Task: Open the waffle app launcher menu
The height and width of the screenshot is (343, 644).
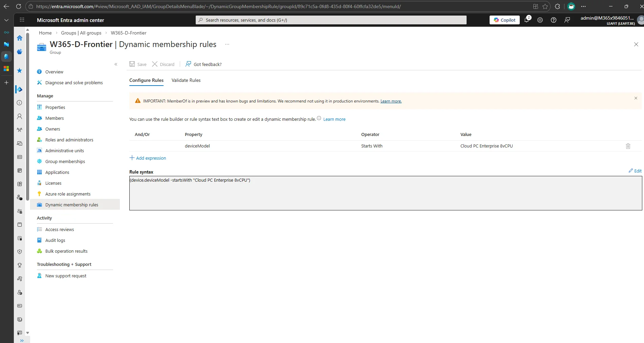Action: click(x=22, y=20)
